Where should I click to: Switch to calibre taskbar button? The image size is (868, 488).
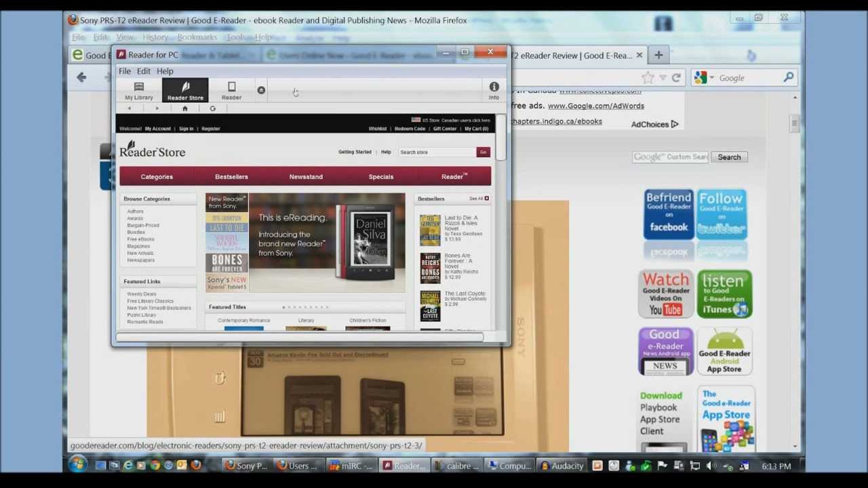pyautogui.click(x=458, y=466)
